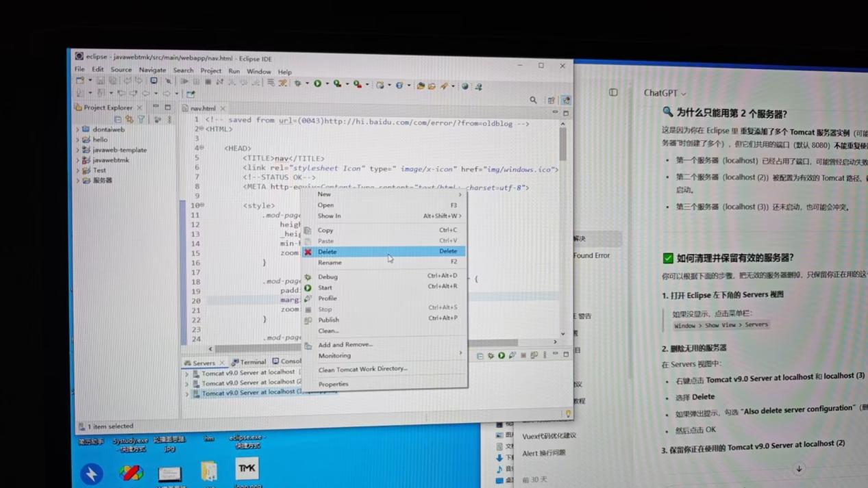Toggle Link with Editor in Project Explorer
The height and width of the screenshot is (488, 868).
click(x=129, y=119)
